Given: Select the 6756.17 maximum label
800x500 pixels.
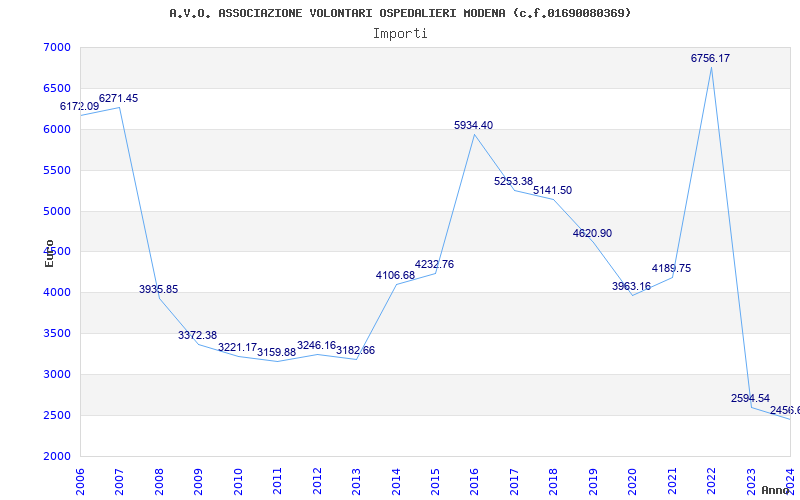Looking at the screenshot, I should 710,58.
